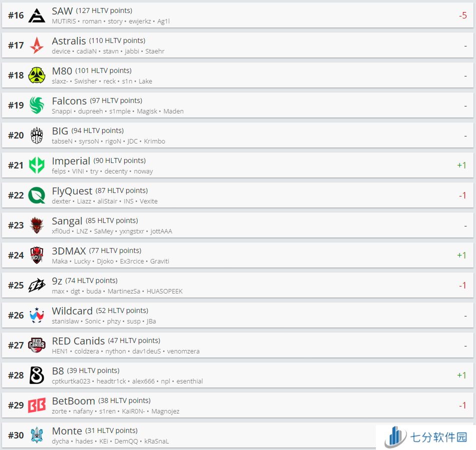Click the M80 yellow logo

37,75
